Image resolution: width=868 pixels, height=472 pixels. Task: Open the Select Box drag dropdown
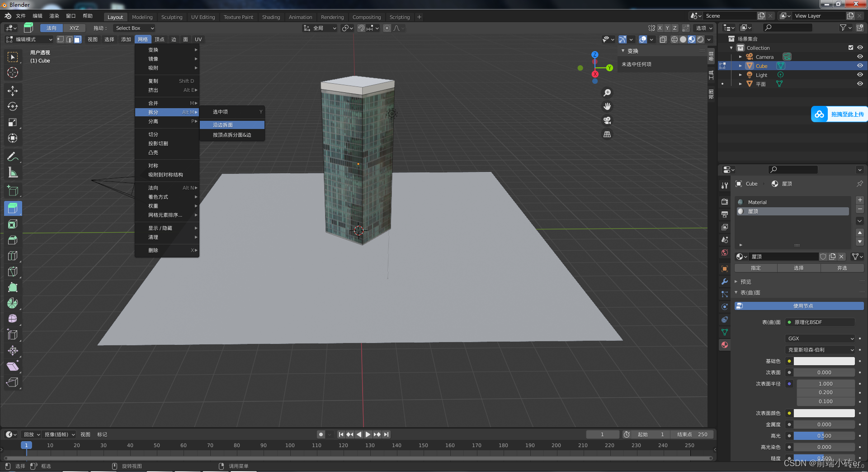[134, 28]
